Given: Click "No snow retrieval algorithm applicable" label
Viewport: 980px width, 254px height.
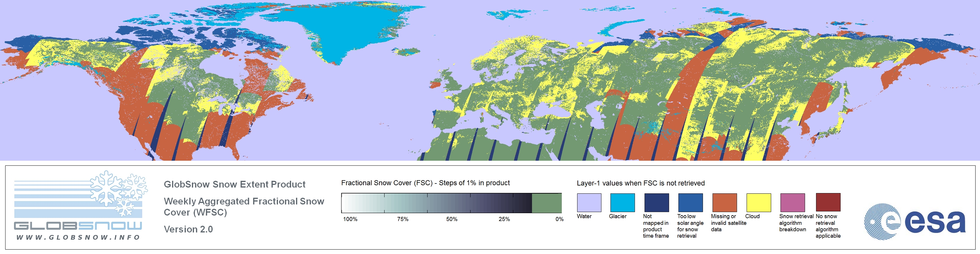Looking at the screenshot, I should pos(828,226).
